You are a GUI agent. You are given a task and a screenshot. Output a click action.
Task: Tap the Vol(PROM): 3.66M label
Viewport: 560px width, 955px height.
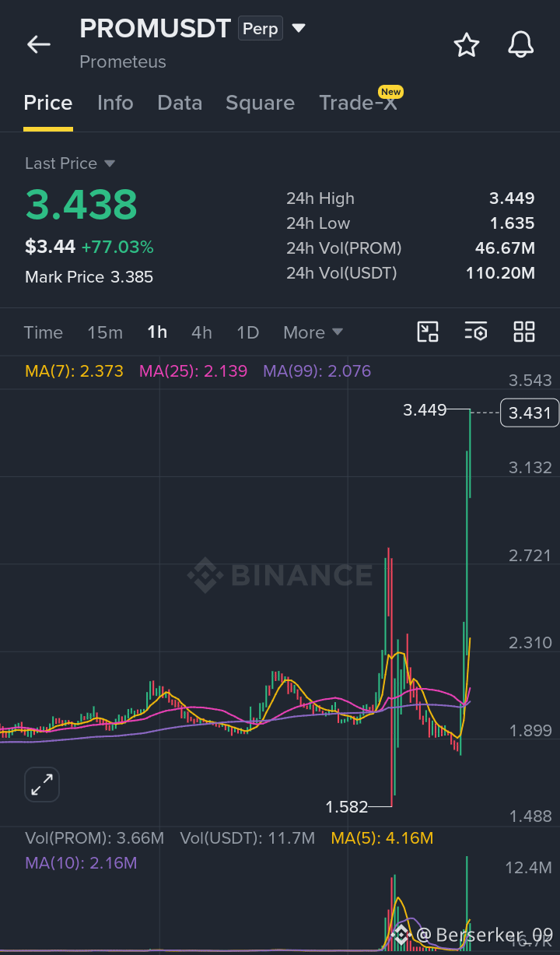tap(94, 838)
